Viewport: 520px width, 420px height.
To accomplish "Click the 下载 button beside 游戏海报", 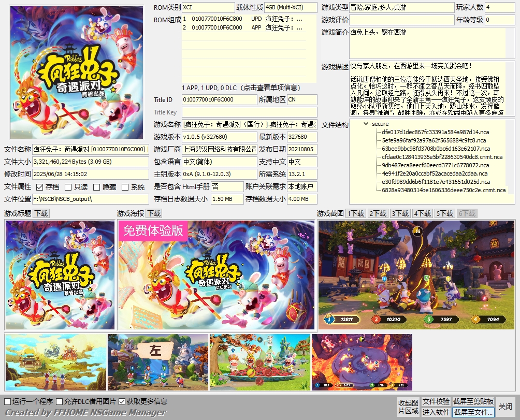I will pos(154,213).
